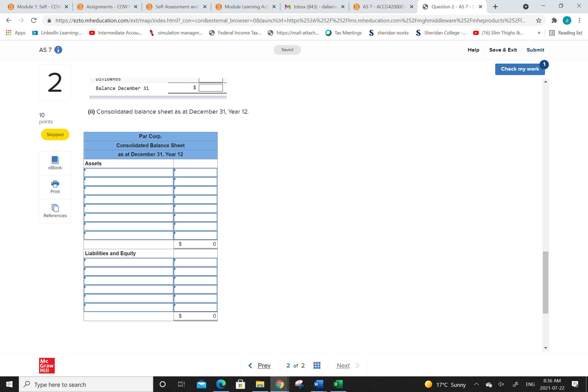Open the tab search dropdown arrow

click(526, 7)
